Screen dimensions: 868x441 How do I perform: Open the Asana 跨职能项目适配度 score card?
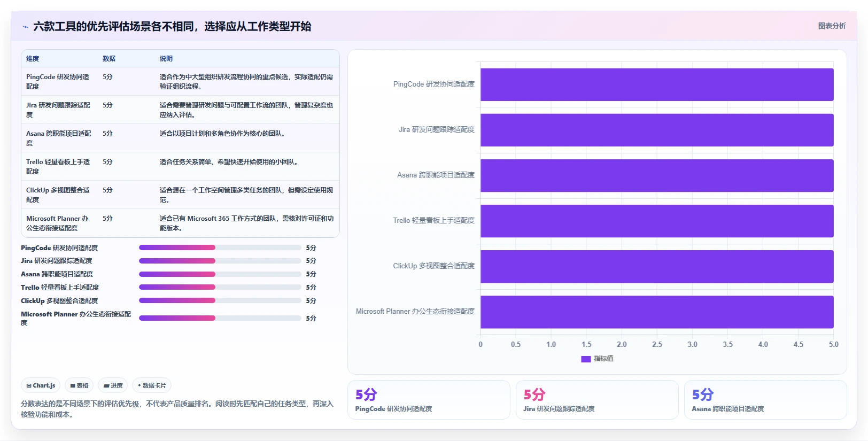coord(765,400)
